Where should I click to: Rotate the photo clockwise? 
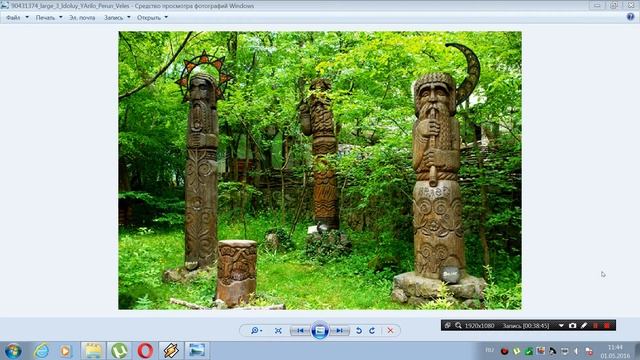point(372,330)
